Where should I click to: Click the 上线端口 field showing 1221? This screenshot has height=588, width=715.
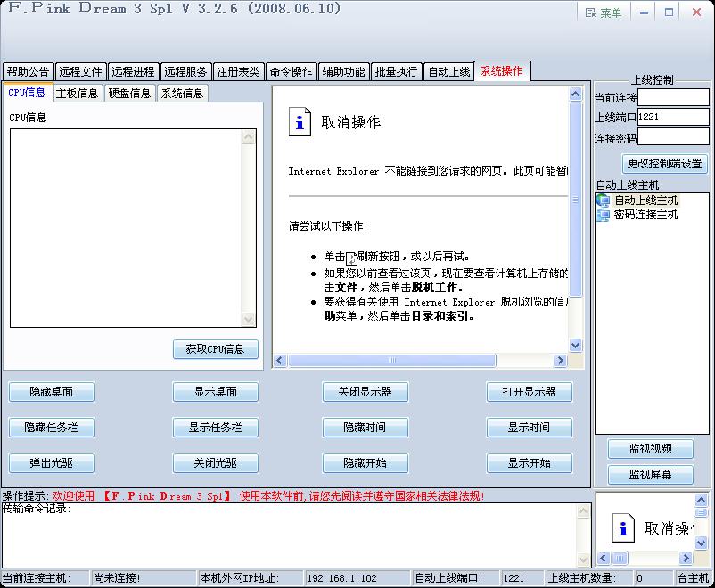(673, 117)
